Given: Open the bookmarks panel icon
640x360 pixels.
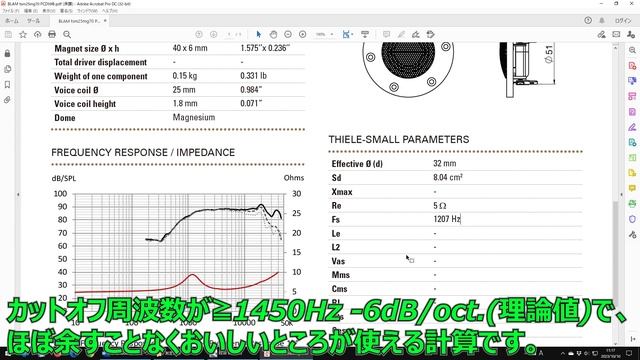Looking at the screenshot, I should pos(7,84).
